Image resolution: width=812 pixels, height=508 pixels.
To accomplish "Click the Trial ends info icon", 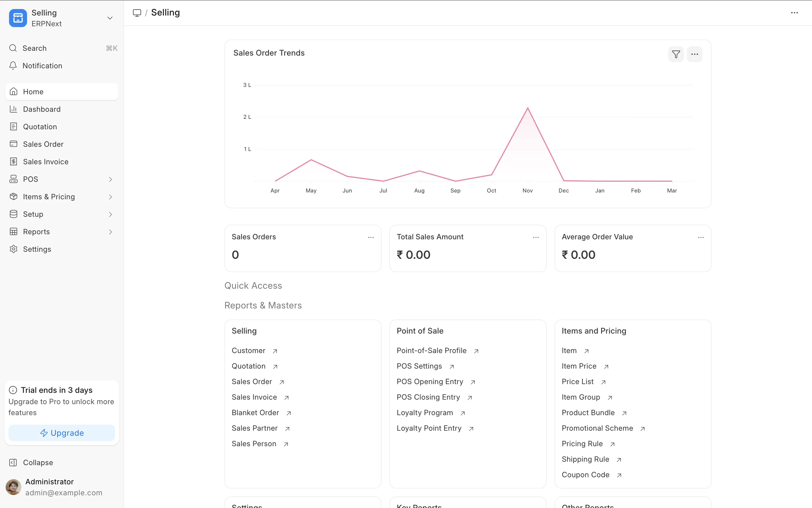I will click(x=13, y=390).
